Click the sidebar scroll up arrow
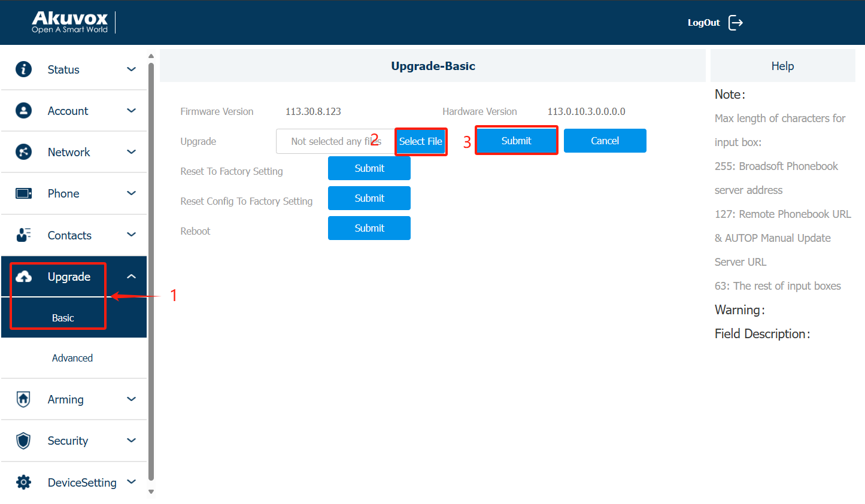 coord(151,56)
